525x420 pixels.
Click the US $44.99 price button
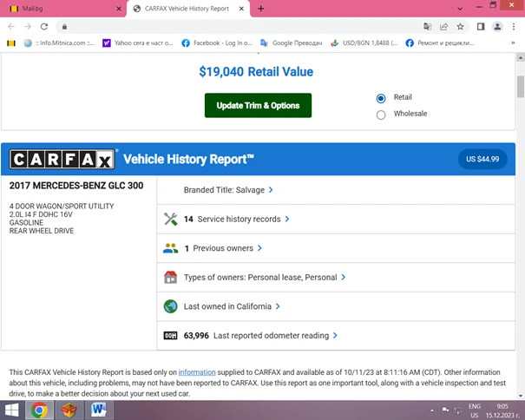tap(482, 159)
